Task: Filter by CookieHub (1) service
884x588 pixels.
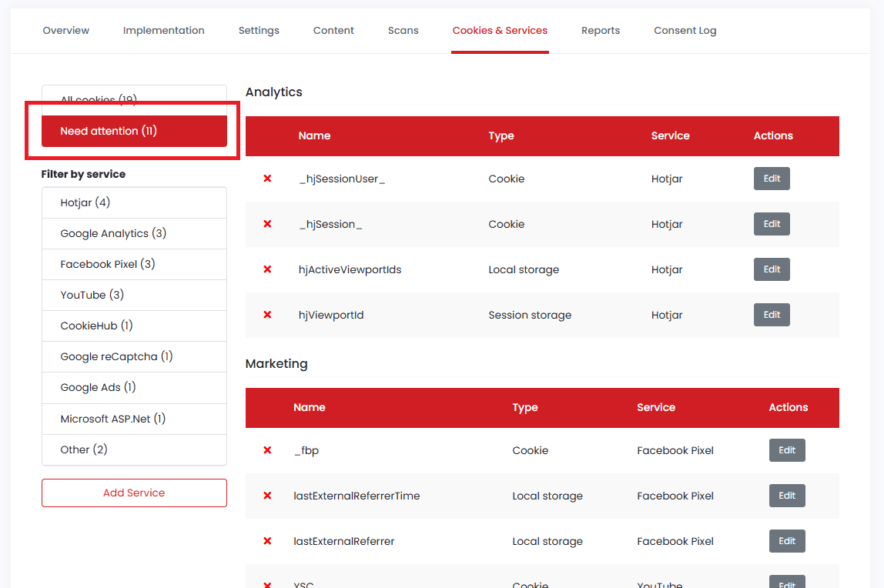Action: (134, 326)
